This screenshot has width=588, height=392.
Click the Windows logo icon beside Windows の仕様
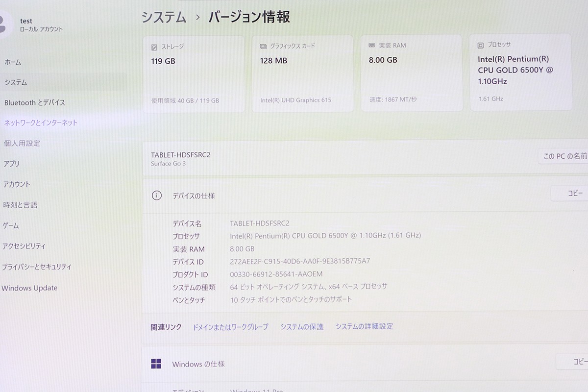click(x=156, y=364)
